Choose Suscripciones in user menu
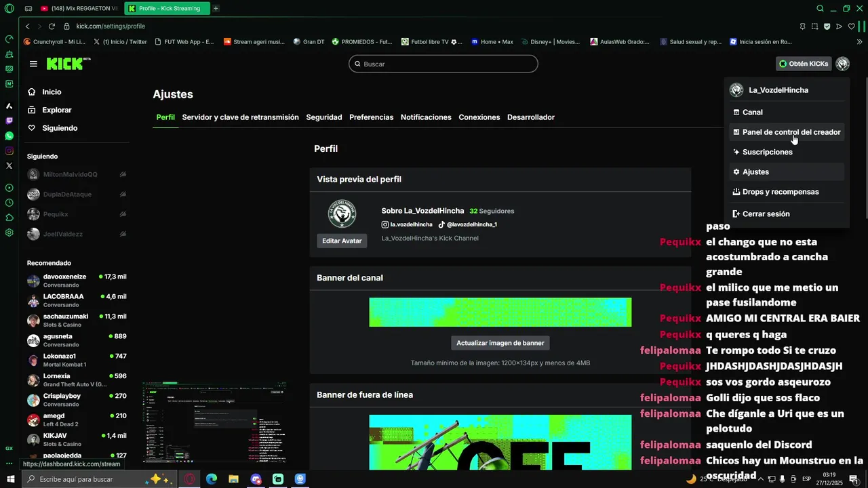 tap(787, 152)
